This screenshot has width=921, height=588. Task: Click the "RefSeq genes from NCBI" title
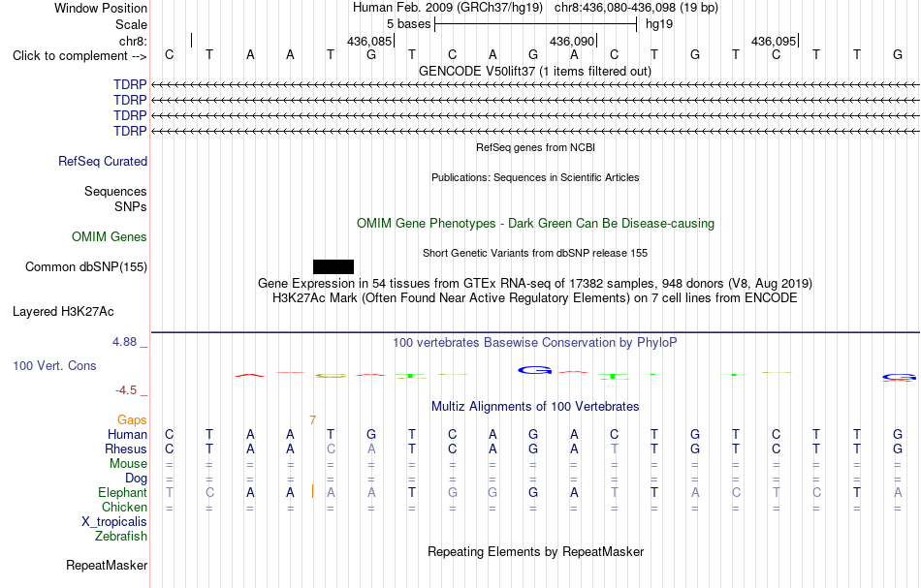coord(536,148)
